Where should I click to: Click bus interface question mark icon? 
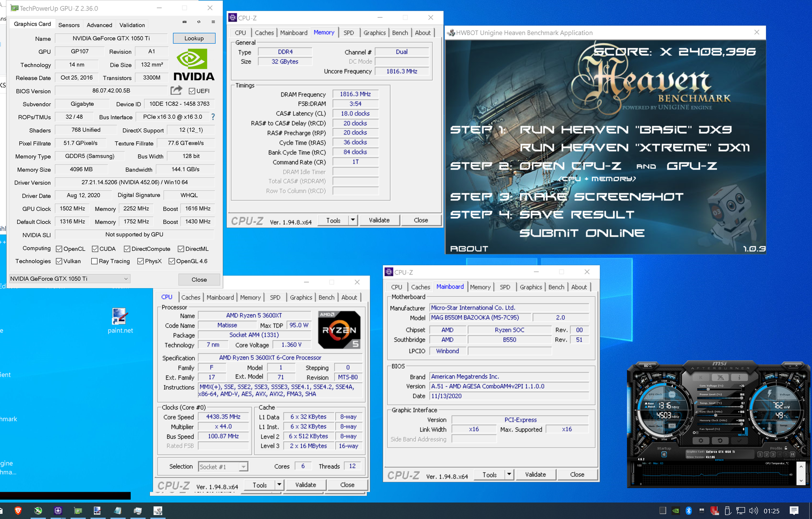(213, 117)
